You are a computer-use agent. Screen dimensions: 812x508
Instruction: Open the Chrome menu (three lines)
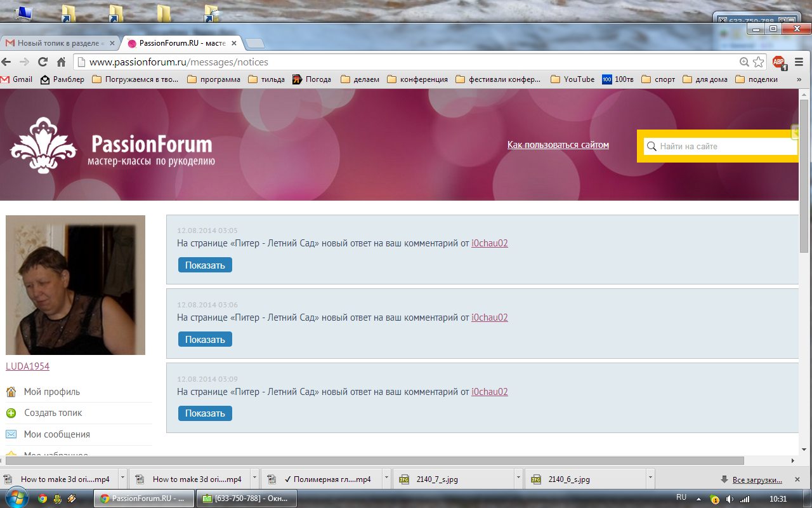tap(799, 62)
